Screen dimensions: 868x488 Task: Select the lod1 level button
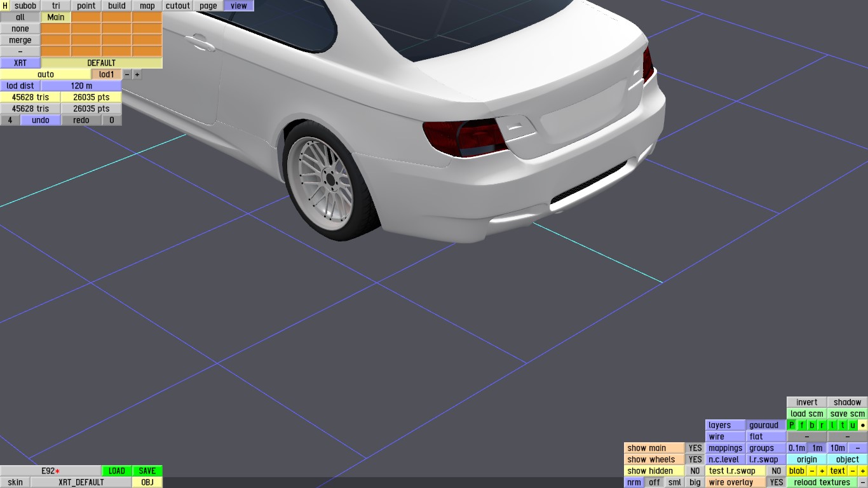107,74
